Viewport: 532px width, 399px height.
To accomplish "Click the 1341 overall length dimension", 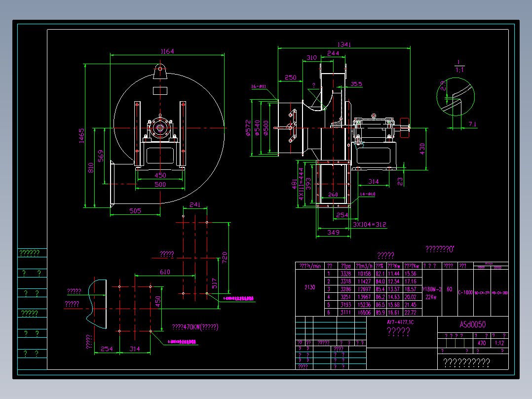I will (x=343, y=44).
